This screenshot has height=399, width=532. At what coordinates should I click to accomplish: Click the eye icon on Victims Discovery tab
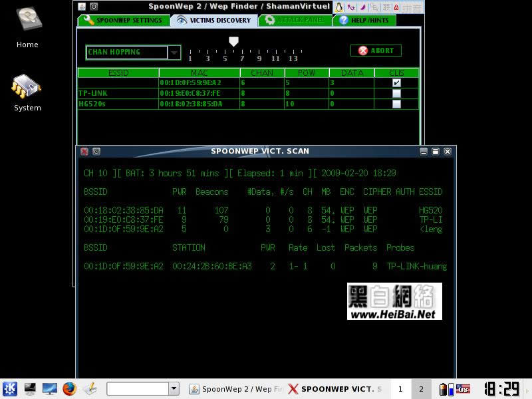pyautogui.click(x=182, y=21)
